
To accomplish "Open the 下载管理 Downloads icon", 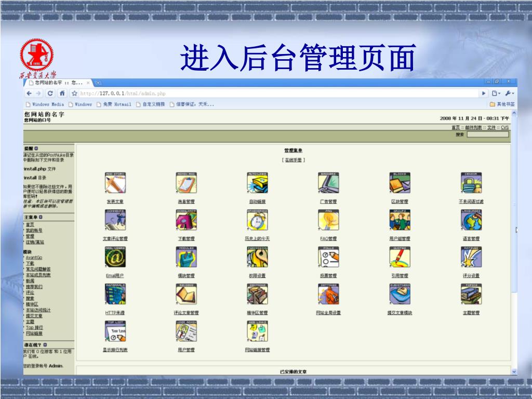I will 187,220.
